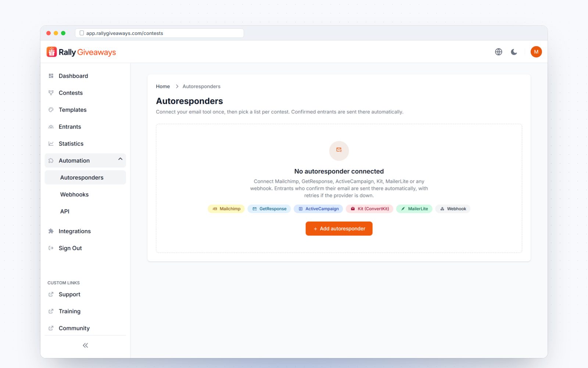The height and width of the screenshot is (368, 588).
Task: Click the Templates palette icon
Action: 51,110
